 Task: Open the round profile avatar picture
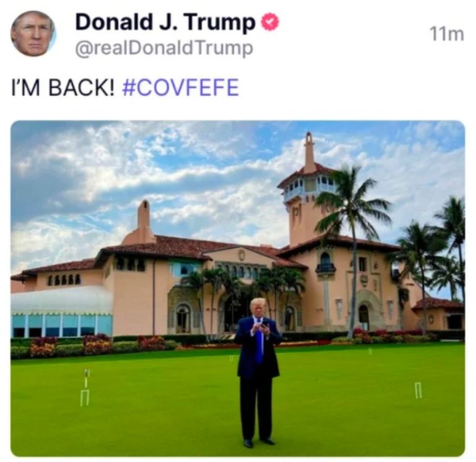coord(33,33)
